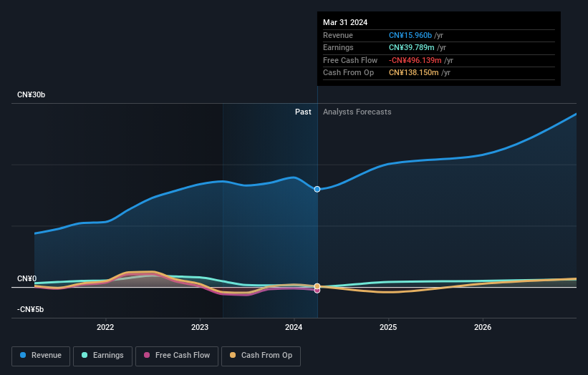Click the 2023 x-axis label
Screen dimensions: 588x375
[200, 327]
